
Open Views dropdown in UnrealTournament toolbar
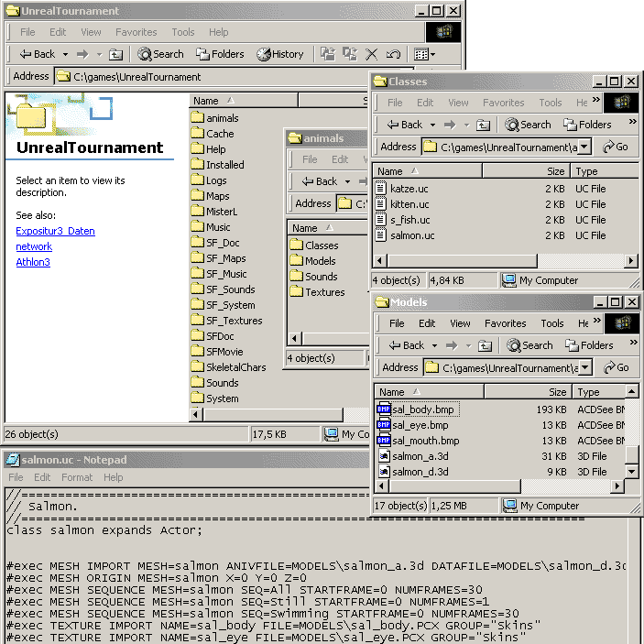(423, 54)
